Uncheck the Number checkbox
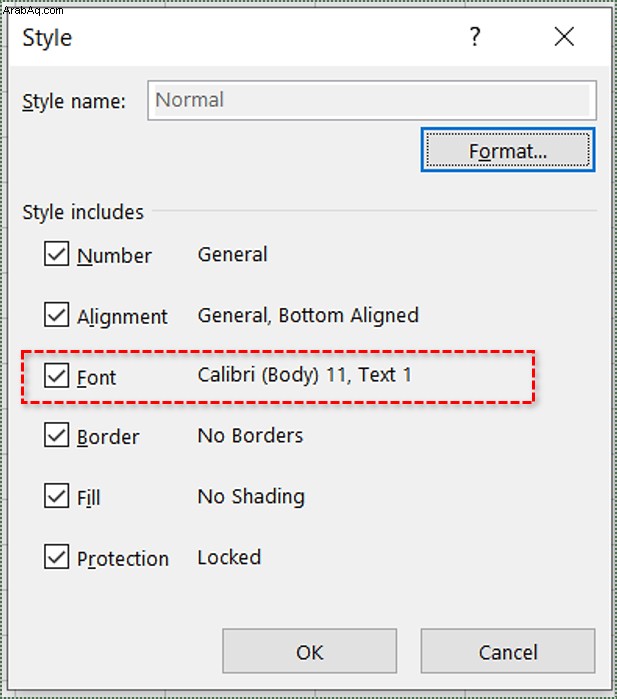Image resolution: width=617 pixels, height=699 pixels. click(56, 255)
